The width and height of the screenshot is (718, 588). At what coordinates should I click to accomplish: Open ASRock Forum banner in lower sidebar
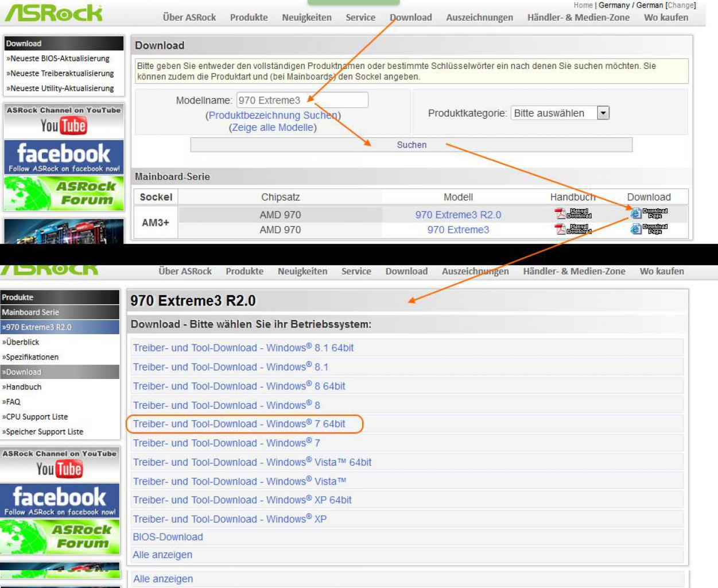[60, 536]
